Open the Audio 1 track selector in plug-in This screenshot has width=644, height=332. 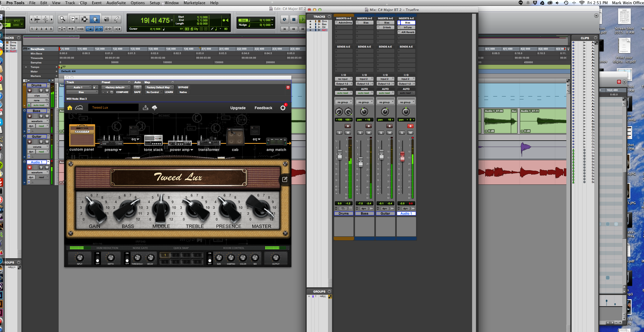tap(79, 87)
